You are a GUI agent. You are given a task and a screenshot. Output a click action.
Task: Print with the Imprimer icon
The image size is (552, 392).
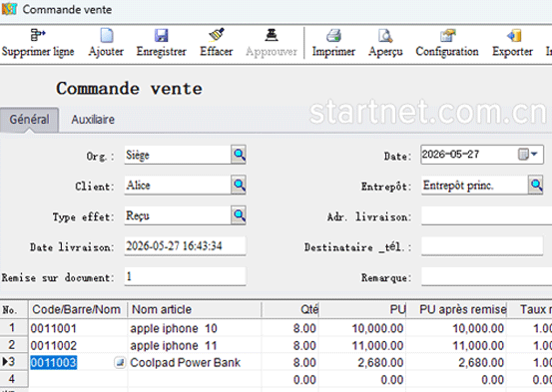tap(333, 36)
